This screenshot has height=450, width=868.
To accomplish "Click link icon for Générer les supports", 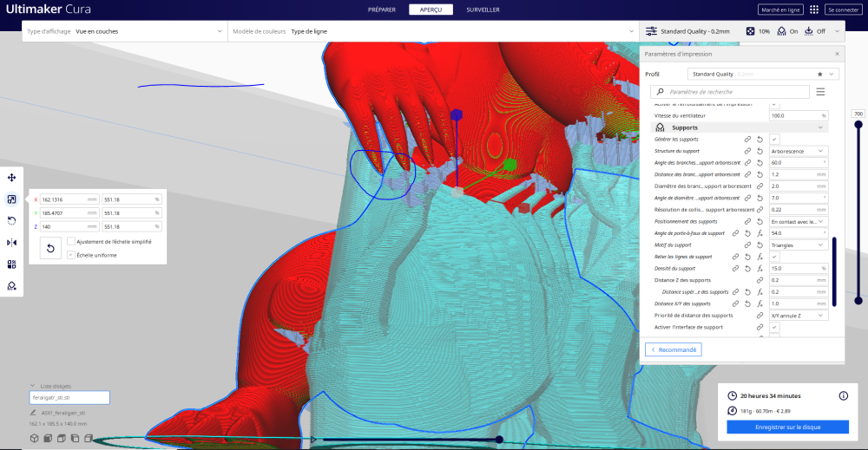I will coord(747,140).
